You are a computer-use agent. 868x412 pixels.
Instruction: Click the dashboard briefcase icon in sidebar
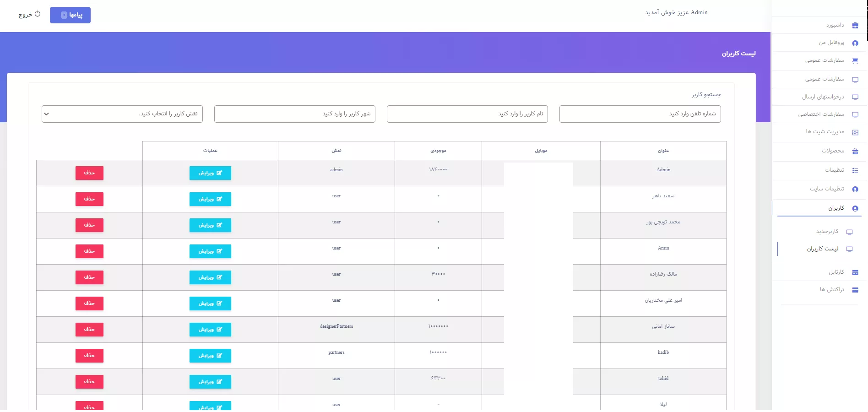tap(855, 26)
